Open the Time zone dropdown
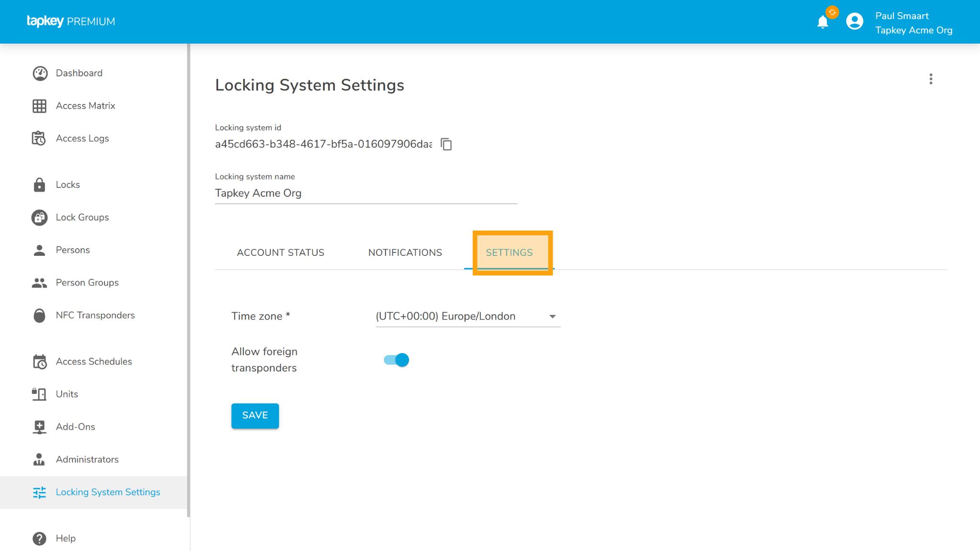This screenshot has width=980, height=551. [468, 316]
